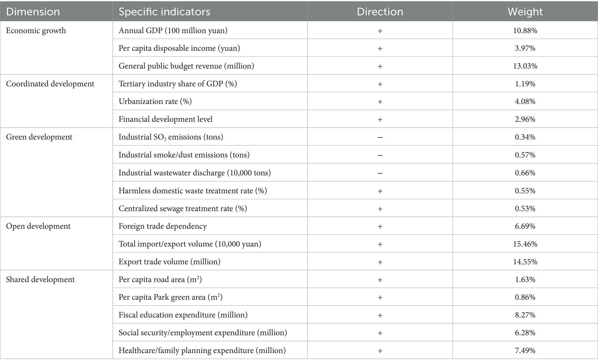This screenshot has width=598, height=364.
Task: Select the Coordinated development cell
Action: click(x=50, y=84)
